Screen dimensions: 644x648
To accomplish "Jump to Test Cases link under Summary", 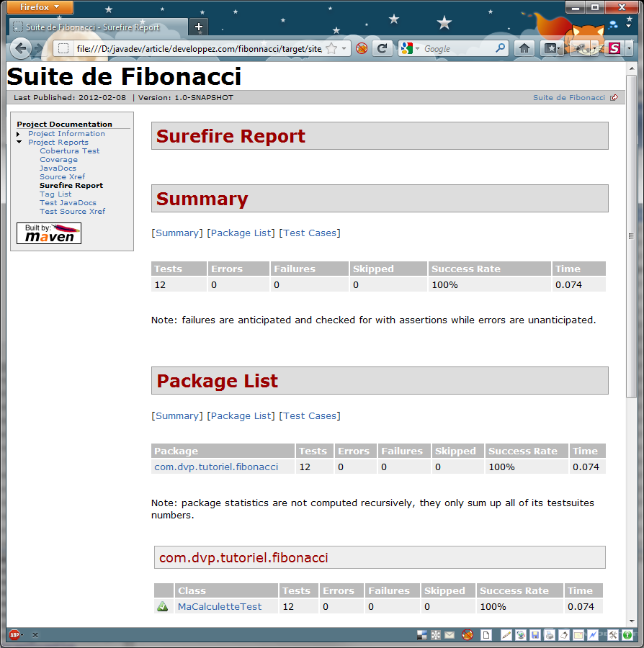I will (x=310, y=233).
